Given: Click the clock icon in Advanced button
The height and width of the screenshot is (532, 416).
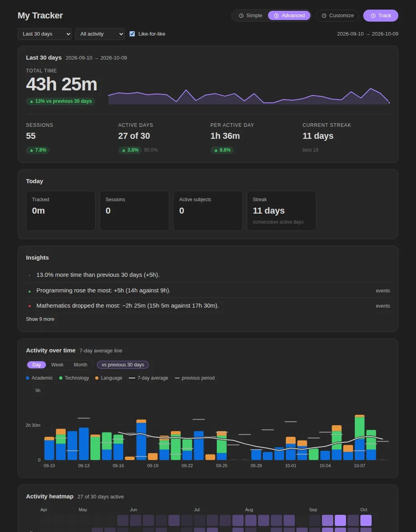Looking at the screenshot, I should 276,16.
